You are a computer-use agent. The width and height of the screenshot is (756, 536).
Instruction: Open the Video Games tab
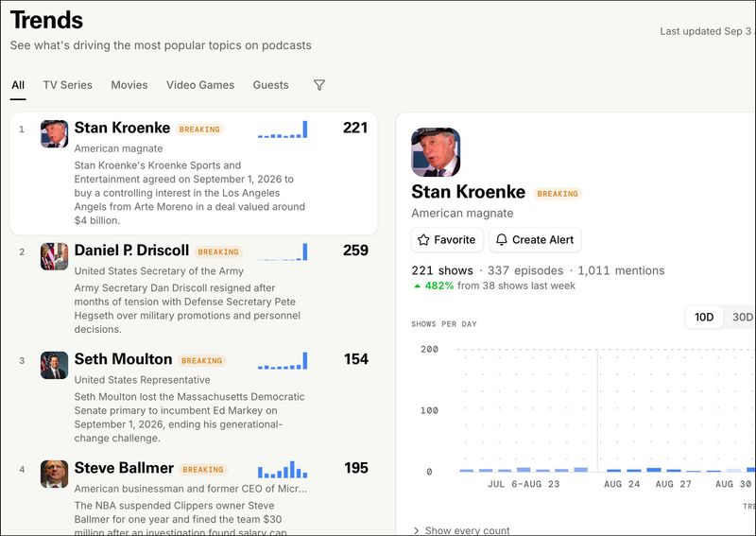[x=200, y=85]
